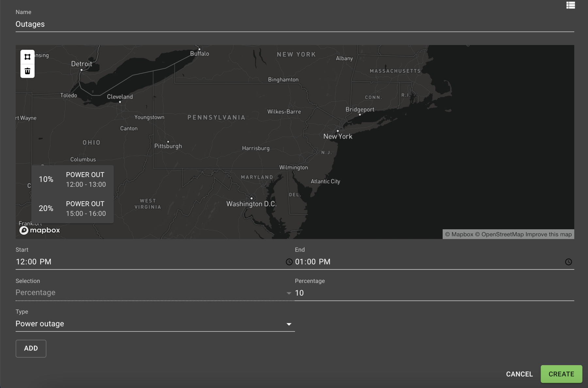
Task: Click the trash icon to delete drawn region
Action: coord(27,70)
